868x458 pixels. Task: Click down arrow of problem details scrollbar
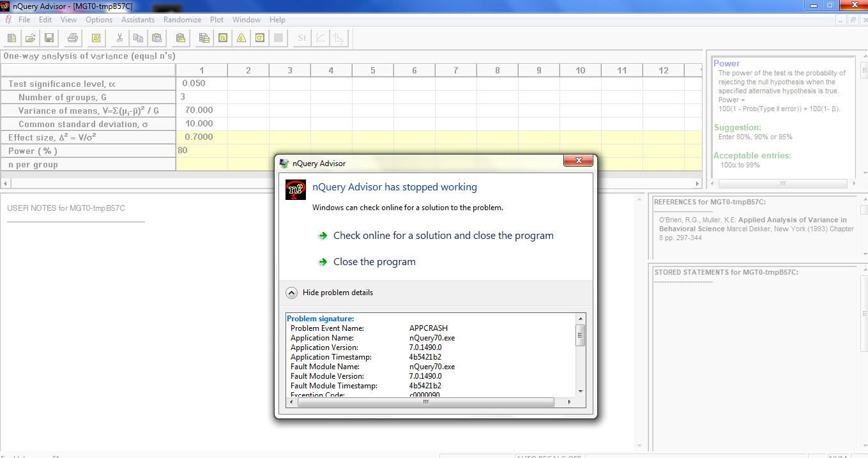tap(580, 391)
